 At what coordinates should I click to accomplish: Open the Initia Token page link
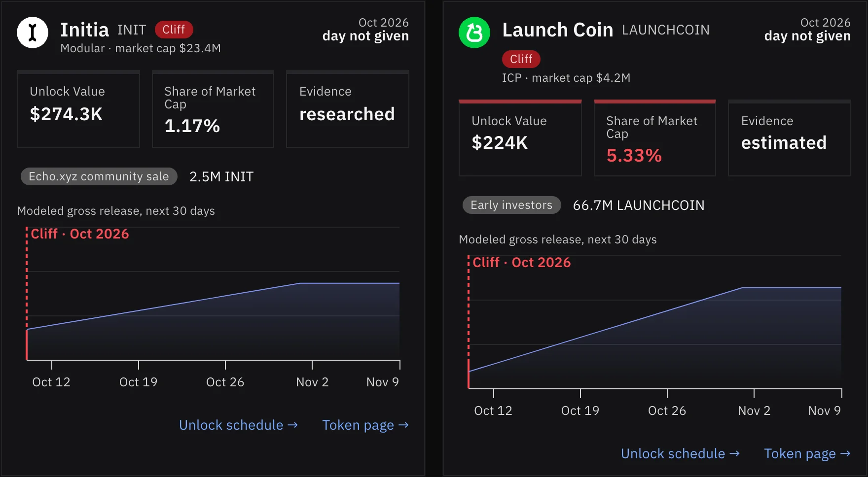pos(365,425)
